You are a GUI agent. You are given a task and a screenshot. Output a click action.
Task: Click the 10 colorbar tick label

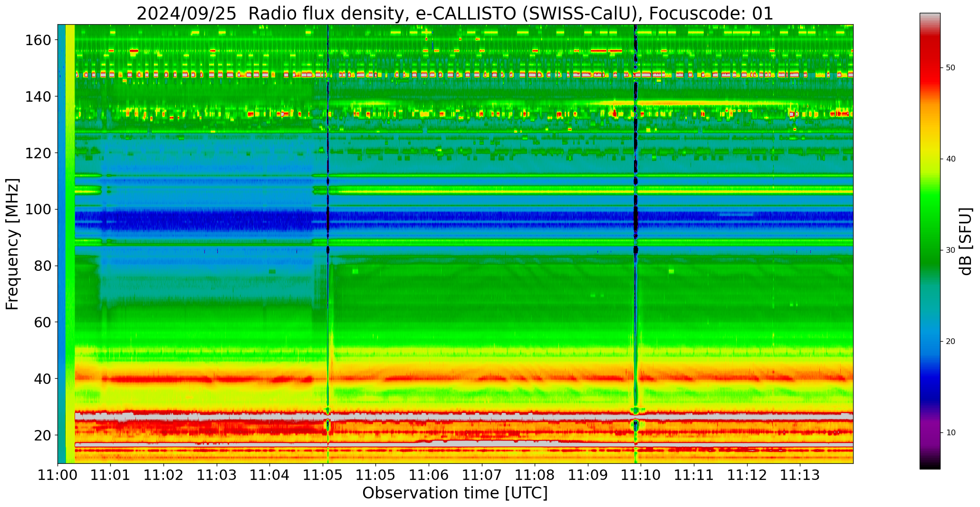(x=950, y=433)
